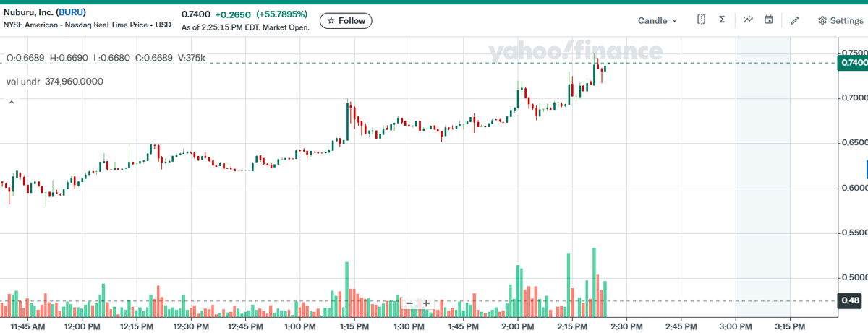Open the comparison tool icon
868x333 pixels.
(701, 20)
